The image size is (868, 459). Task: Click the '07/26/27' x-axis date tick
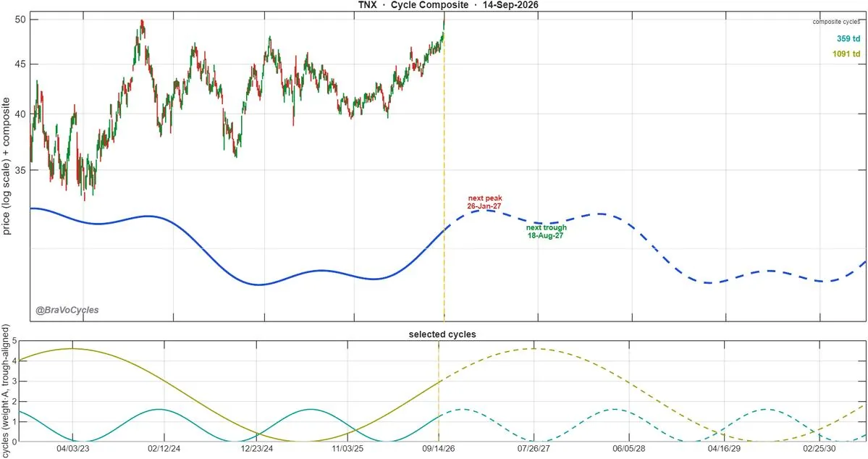point(534,448)
